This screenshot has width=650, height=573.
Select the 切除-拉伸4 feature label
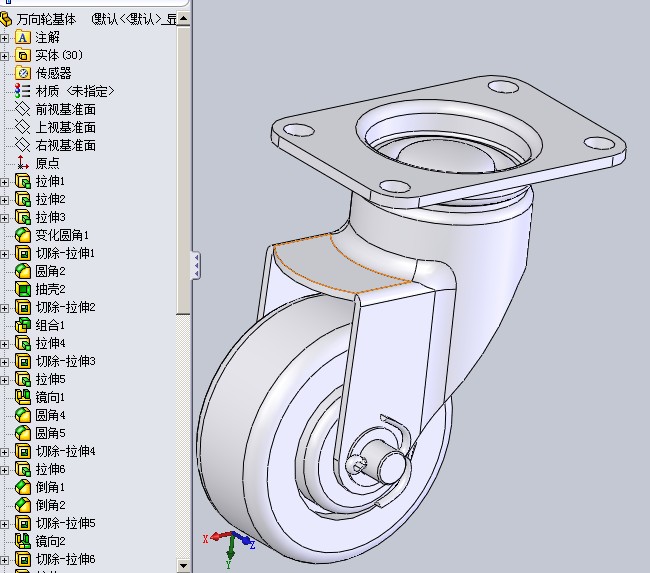65,451
